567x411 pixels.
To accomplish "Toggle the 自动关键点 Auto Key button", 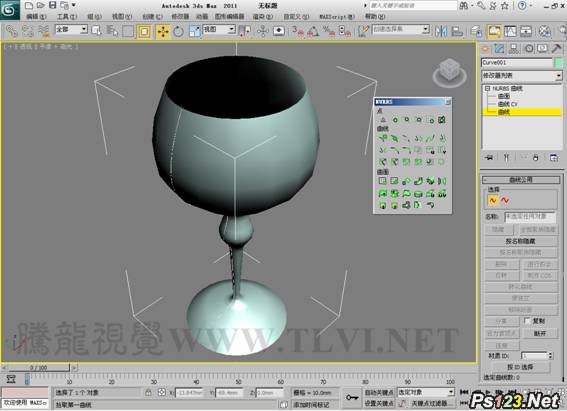I will (378, 393).
